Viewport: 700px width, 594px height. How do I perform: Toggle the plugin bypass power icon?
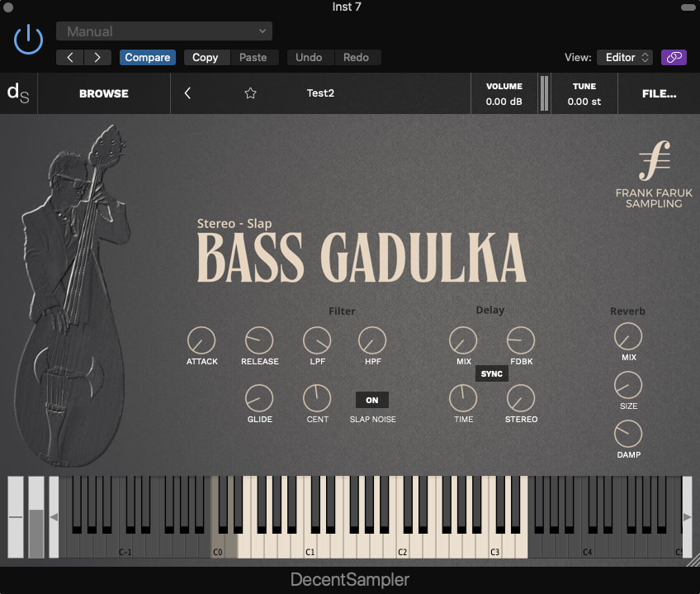[x=27, y=39]
